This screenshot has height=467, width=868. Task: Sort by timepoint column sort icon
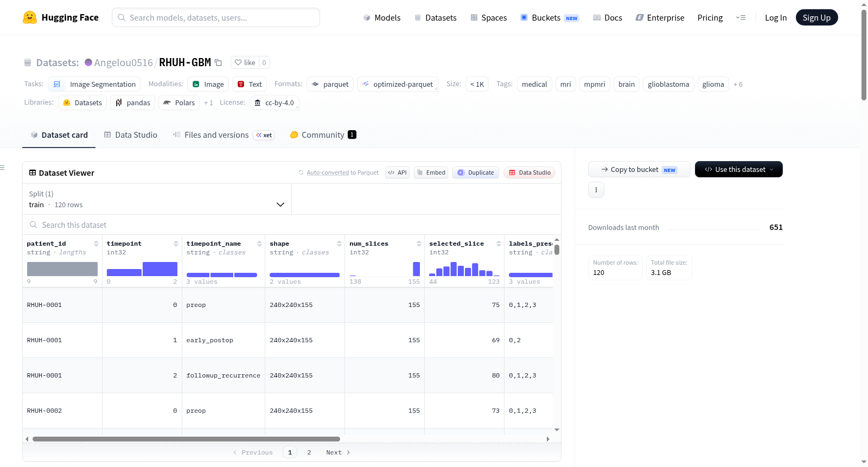176,244
